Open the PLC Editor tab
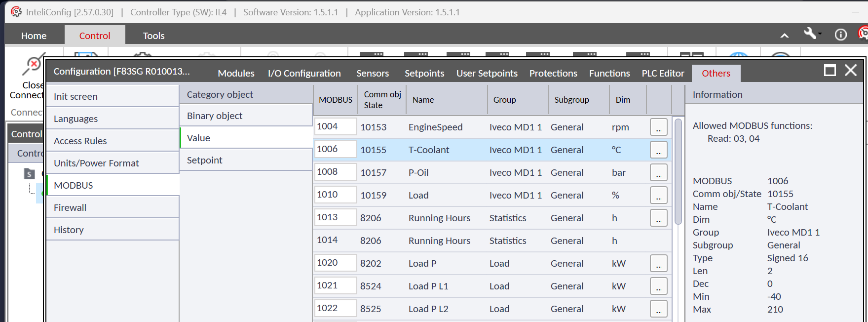868x322 pixels. [x=662, y=74]
